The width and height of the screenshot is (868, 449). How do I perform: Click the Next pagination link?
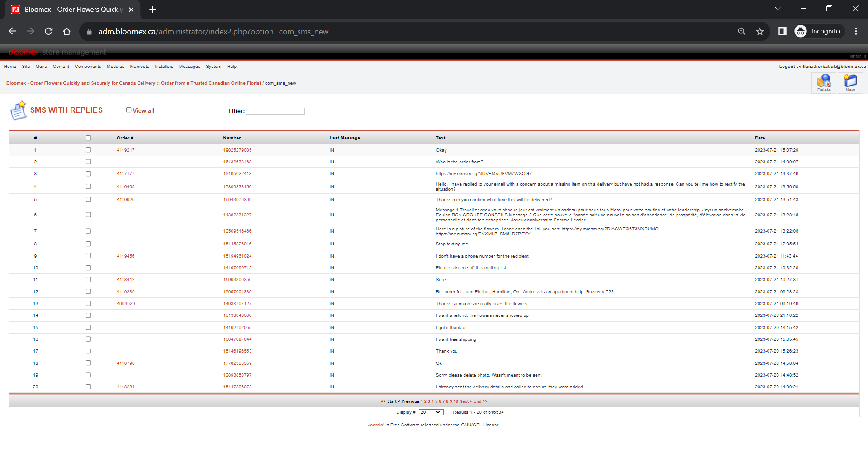[465, 401]
